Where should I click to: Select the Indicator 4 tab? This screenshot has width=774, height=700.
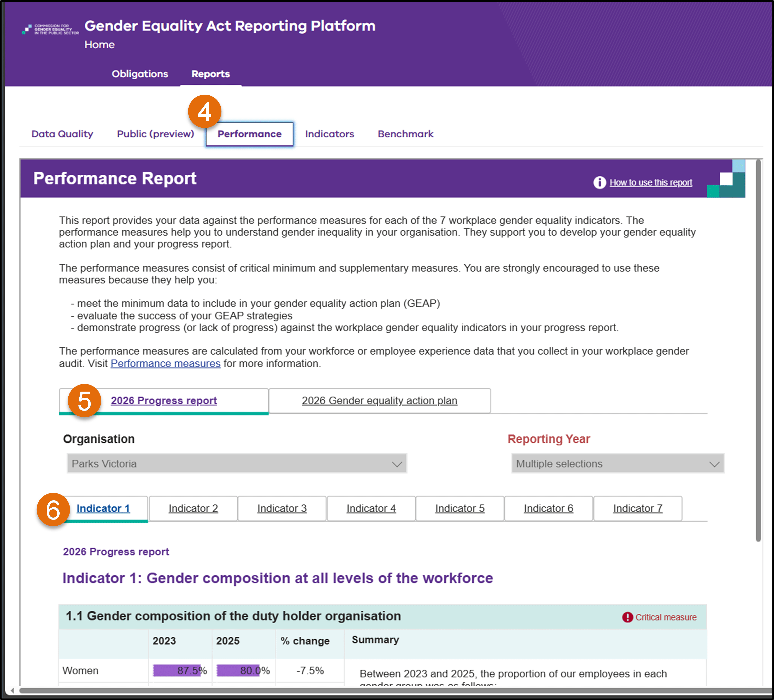371,509
